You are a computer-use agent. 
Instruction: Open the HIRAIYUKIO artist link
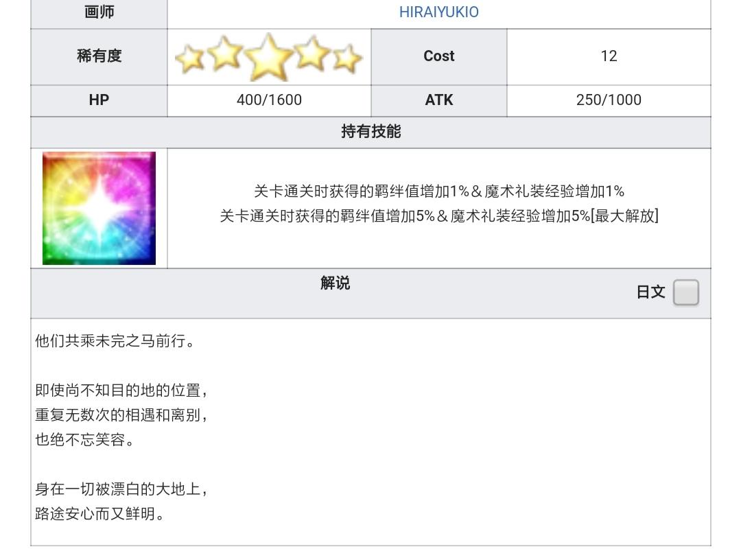pyautogui.click(x=438, y=12)
